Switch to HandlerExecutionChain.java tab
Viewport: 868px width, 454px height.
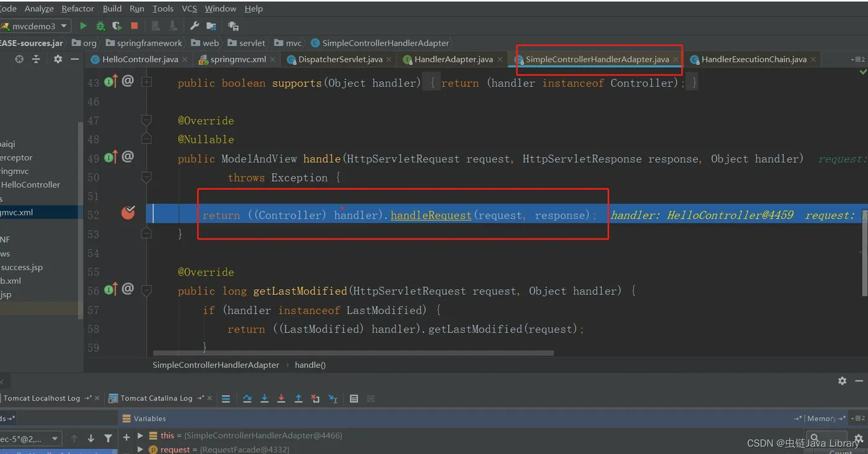(x=754, y=59)
